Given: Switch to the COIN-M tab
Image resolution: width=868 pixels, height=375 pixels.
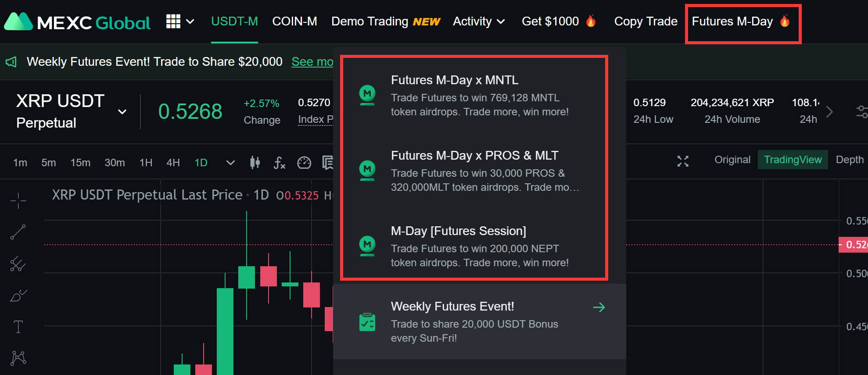Looking at the screenshot, I should click(294, 21).
